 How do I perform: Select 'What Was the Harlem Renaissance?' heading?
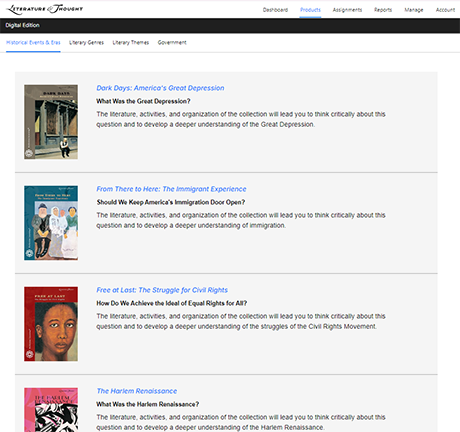point(148,404)
